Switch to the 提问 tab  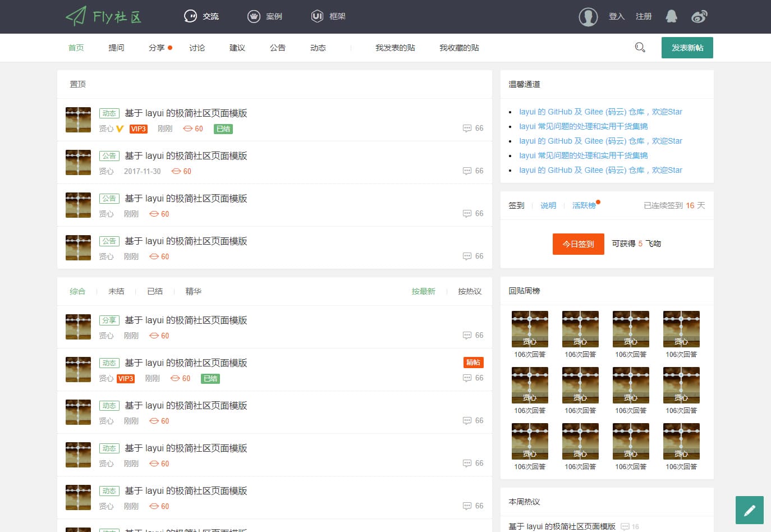tap(116, 48)
